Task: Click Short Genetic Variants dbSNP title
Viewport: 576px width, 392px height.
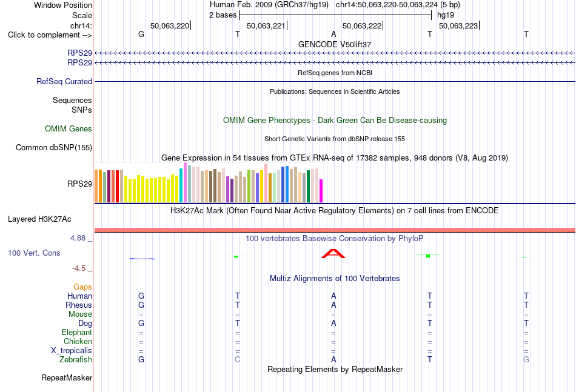Action: click(x=335, y=139)
